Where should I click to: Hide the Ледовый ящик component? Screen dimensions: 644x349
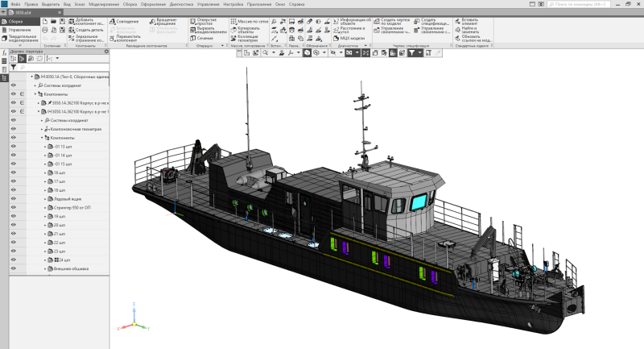(x=13, y=198)
